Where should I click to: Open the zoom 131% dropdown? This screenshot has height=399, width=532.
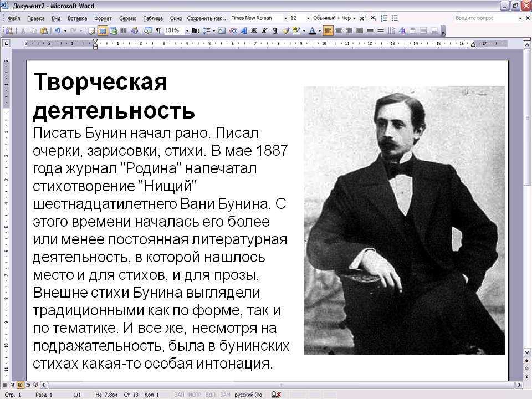click(187, 30)
